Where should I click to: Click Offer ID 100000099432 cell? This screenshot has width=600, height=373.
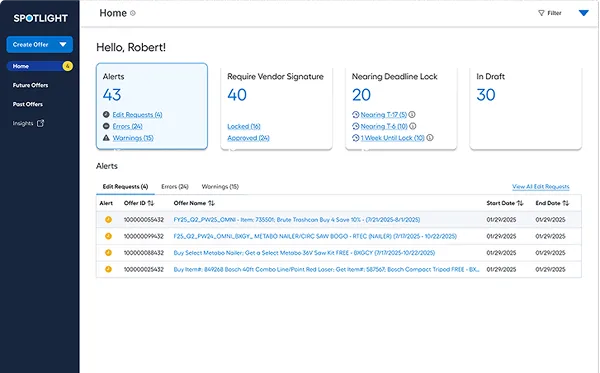coord(143,236)
